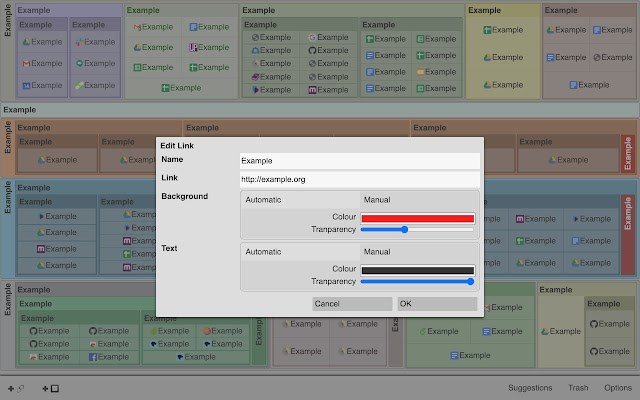Confirm the dialog with OK
Viewport: 640px width, 400px height.
pos(437,304)
